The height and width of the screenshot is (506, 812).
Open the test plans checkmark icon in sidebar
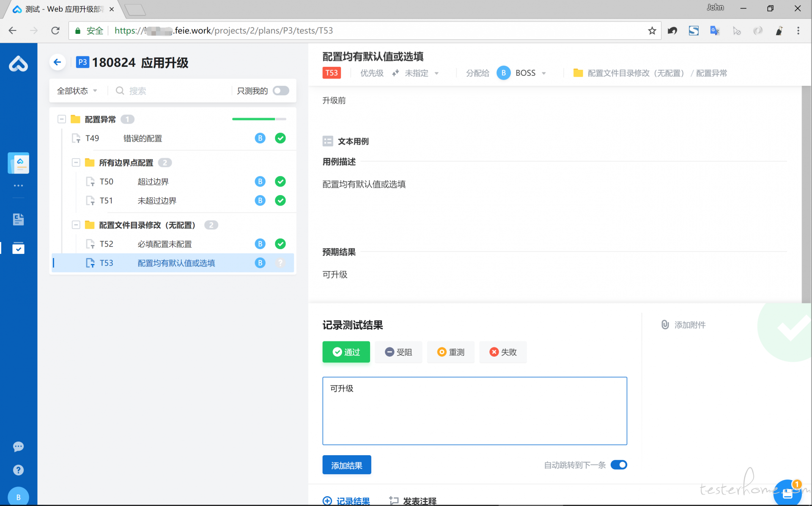pyautogui.click(x=18, y=248)
